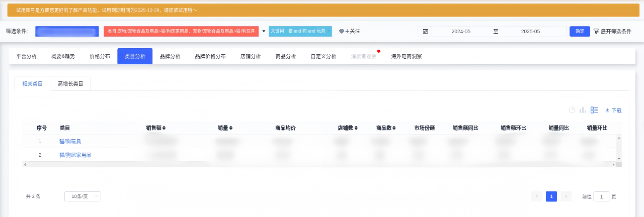The height and width of the screenshot is (217, 644).
Task: Switch to pie chart view
Action: [x=572, y=110]
